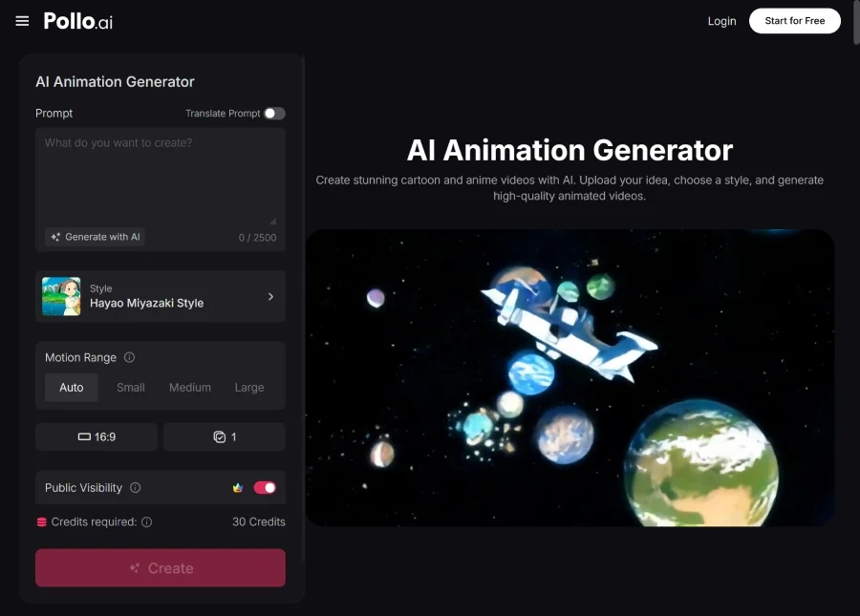The image size is (860, 616).
Task: Click the Login link
Action: 721,21
